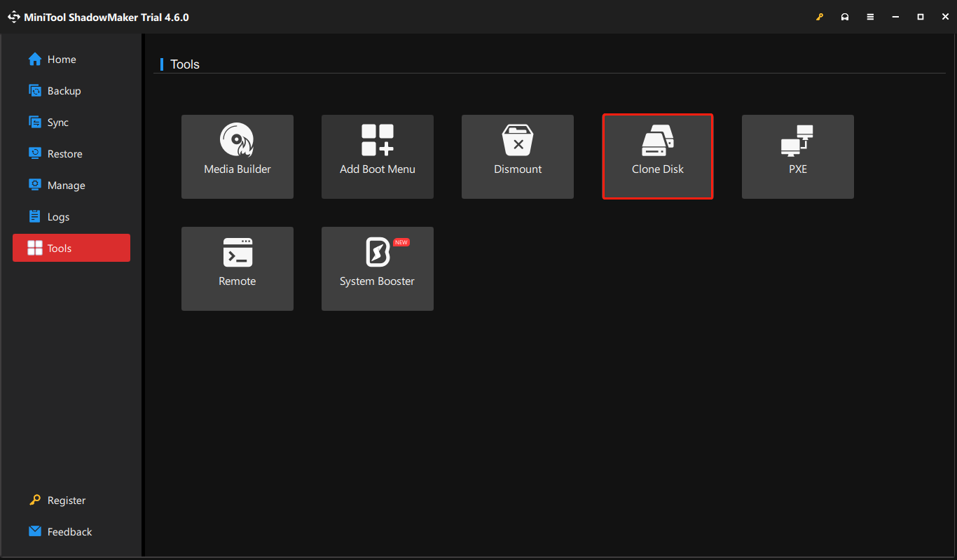
Task: Launch the Dismount tool
Action: [x=518, y=157]
